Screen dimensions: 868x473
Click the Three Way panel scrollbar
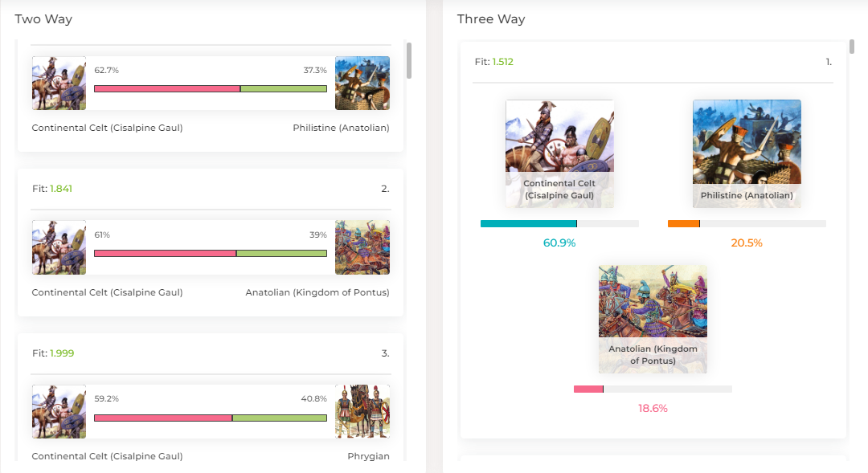[851, 47]
